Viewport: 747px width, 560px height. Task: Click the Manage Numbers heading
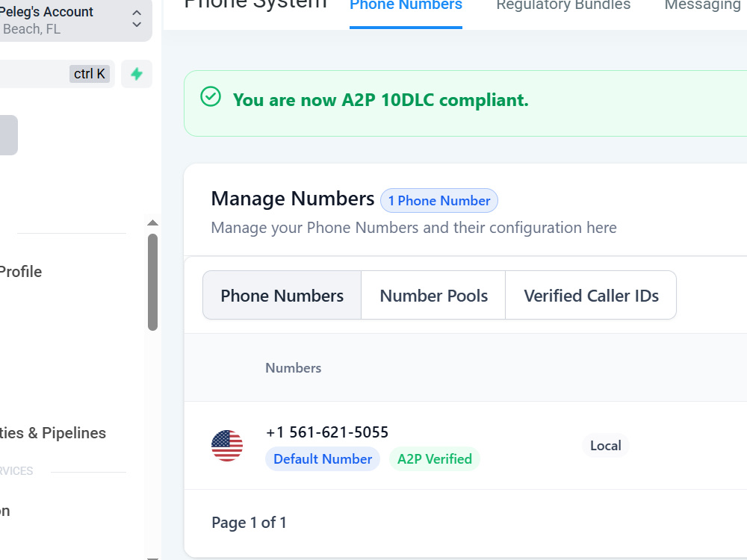point(293,199)
